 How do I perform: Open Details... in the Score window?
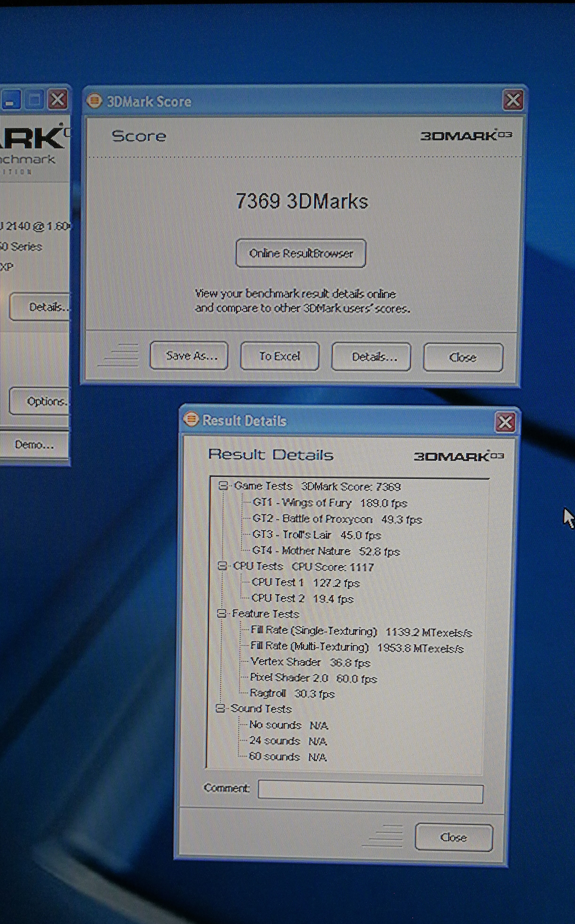click(x=371, y=357)
